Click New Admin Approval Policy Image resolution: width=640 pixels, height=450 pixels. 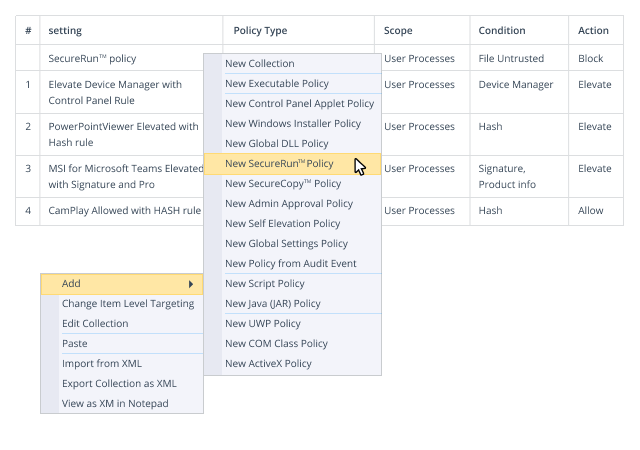click(289, 204)
